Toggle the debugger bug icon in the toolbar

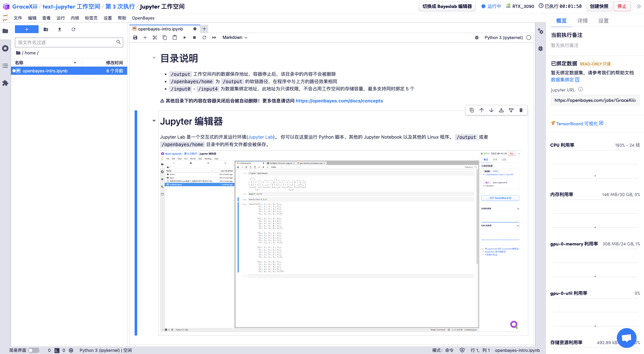[477, 38]
